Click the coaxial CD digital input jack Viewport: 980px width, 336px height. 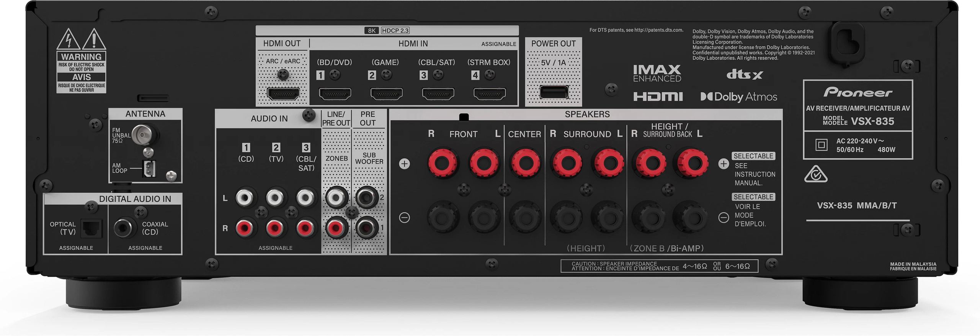(125, 228)
